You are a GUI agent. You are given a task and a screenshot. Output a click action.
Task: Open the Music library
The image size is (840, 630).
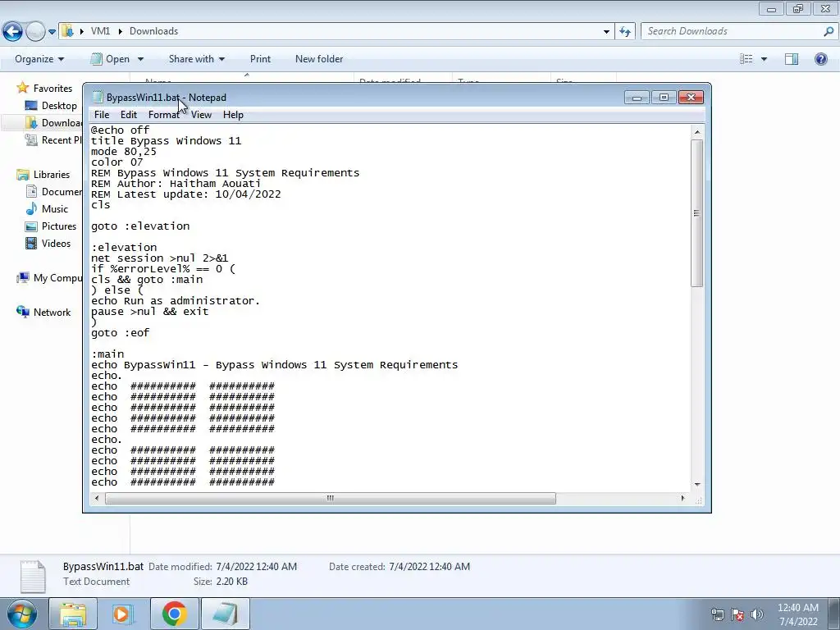(55, 209)
